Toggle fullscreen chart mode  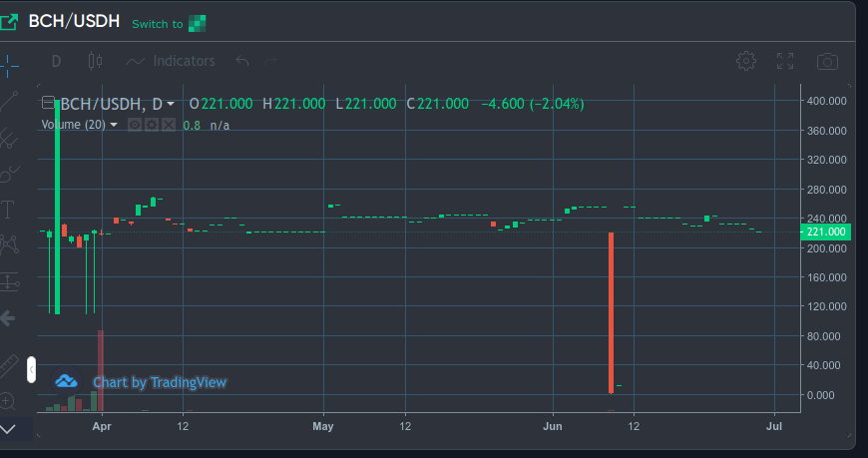coord(785,61)
